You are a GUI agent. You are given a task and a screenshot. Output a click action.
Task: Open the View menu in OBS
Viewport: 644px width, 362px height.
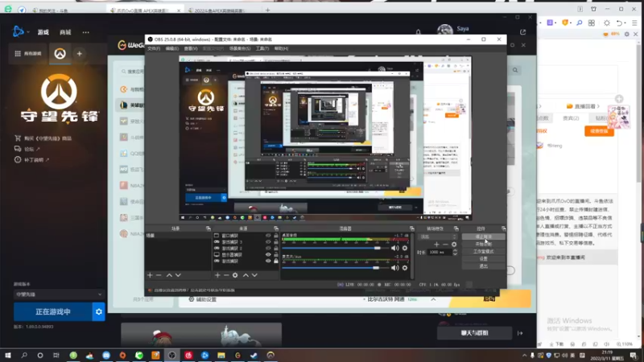click(x=191, y=48)
